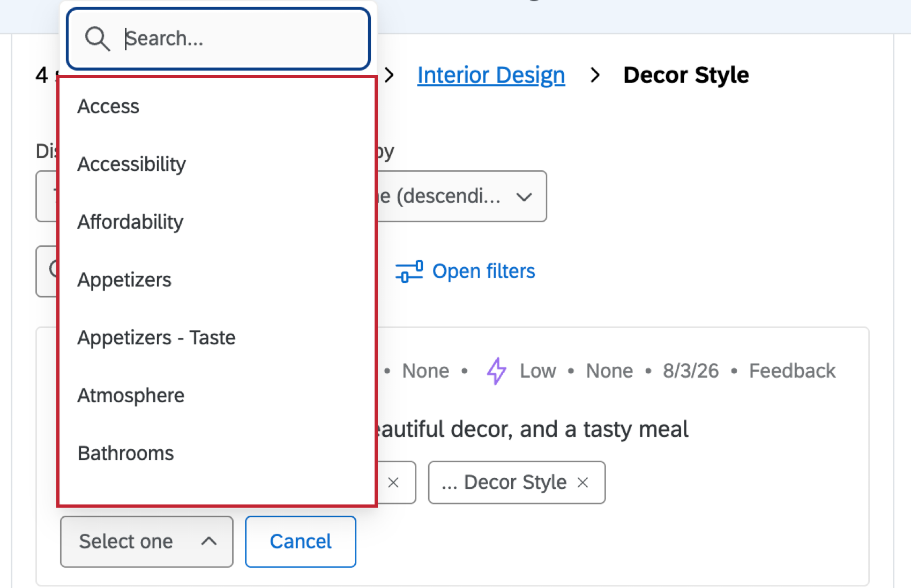Image resolution: width=911 pixels, height=588 pixels.
Task: Click the filter sliders icon beside Open filters
Action: pyautogui.click(x=409, y=272)
